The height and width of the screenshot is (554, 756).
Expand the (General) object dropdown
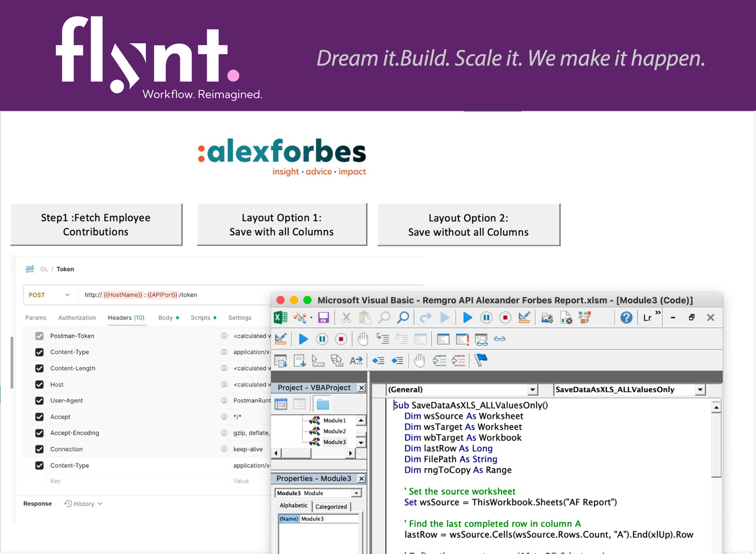[x=533, y=390]
